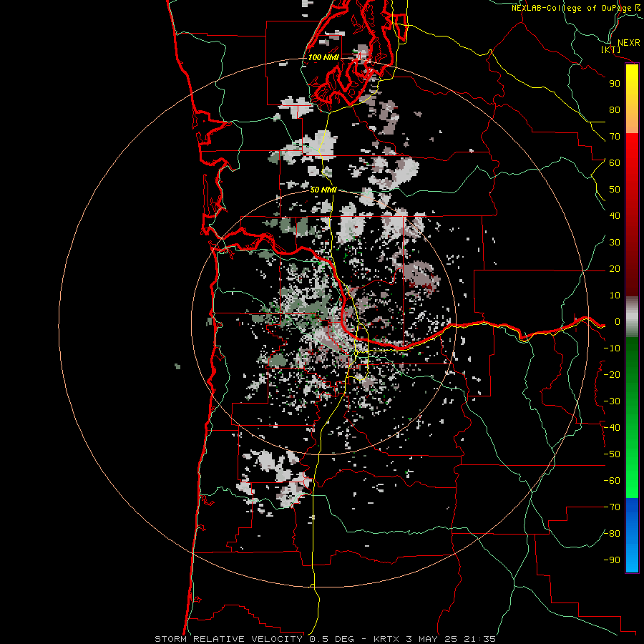Click the 10 value on velocity scale
This screenshot has width=644, height=644.
point(615,296)
